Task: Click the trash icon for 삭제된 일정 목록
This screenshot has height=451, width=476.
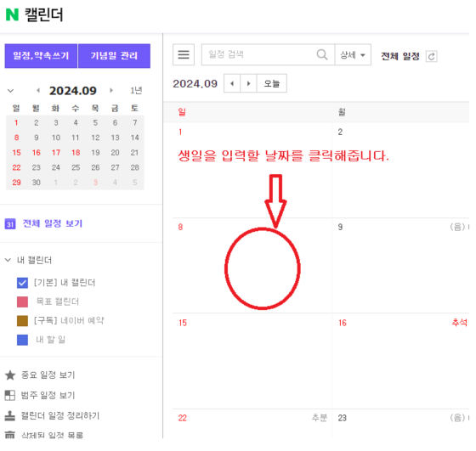Action: (10, 435)
